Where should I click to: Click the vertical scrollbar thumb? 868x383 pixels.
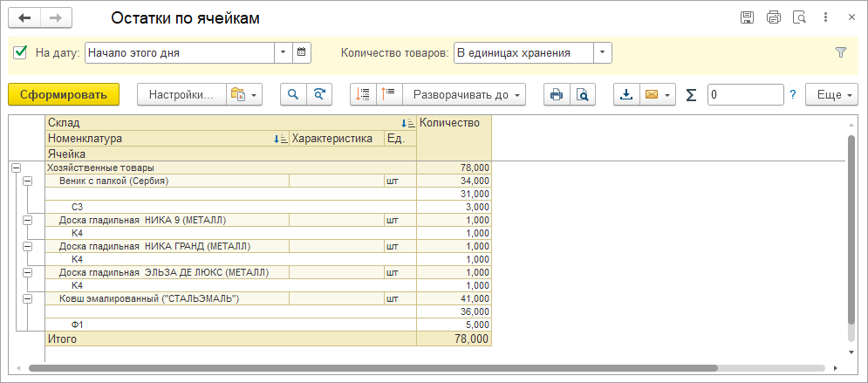point(851,229)
